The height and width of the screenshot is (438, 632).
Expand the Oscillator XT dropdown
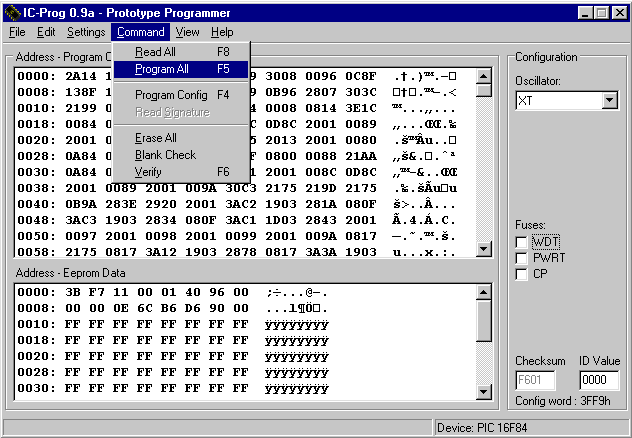(609, 100)
